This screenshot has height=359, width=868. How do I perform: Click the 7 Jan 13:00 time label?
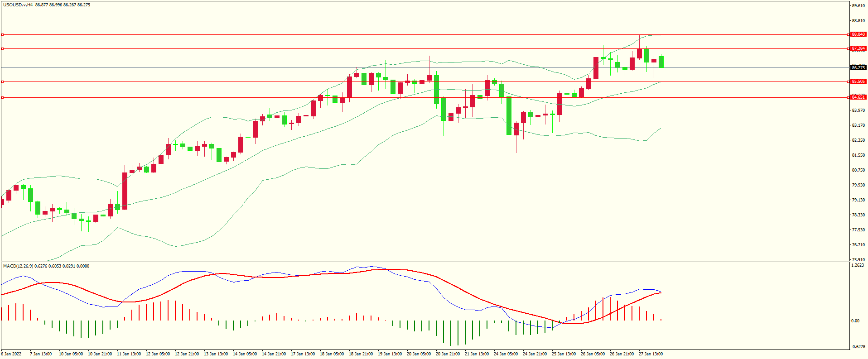click(41, 354)
